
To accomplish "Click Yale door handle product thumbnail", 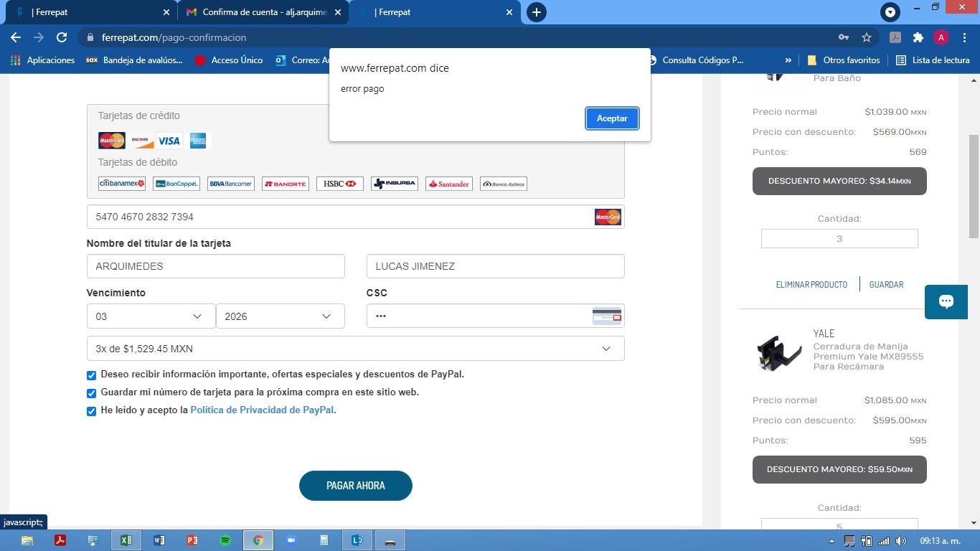I will pyautogui.click(x=779, y=352).
